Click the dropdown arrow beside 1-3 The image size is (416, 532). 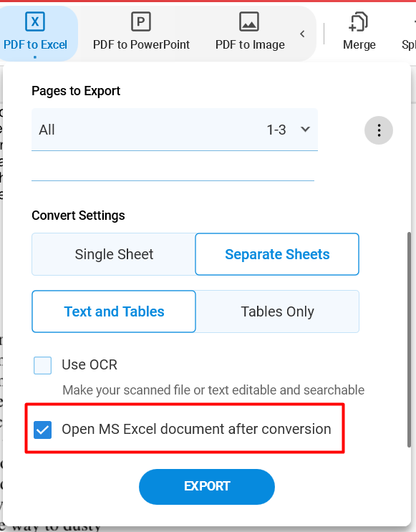(x=306, y=130)
